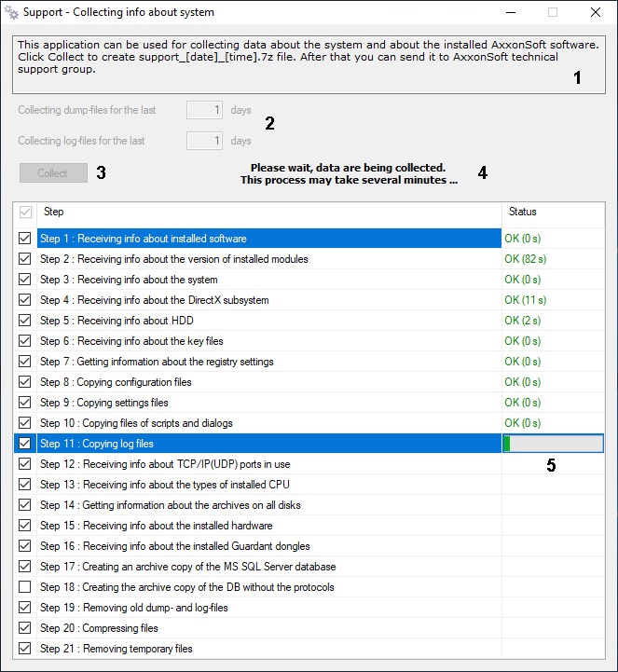Toggle Step 18 DB without protocols checkbox

pos(25,586)
